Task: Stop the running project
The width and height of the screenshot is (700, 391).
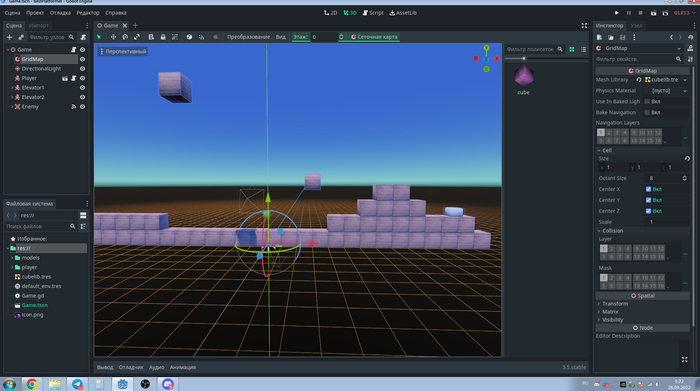Action: pos(640,13)
